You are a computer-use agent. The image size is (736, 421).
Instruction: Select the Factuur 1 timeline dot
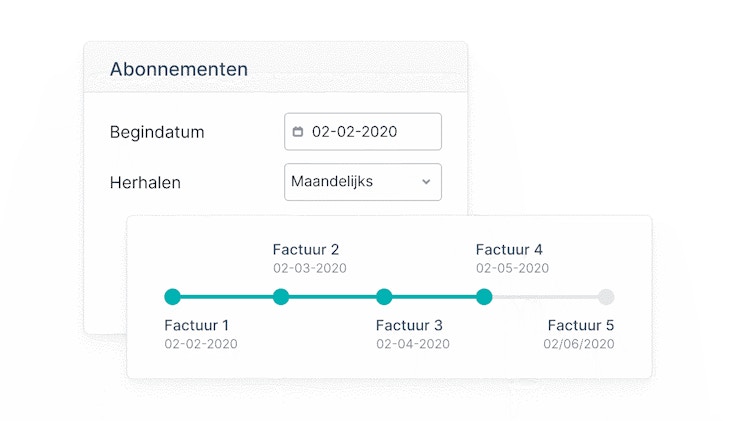click(x=172, y=296)
